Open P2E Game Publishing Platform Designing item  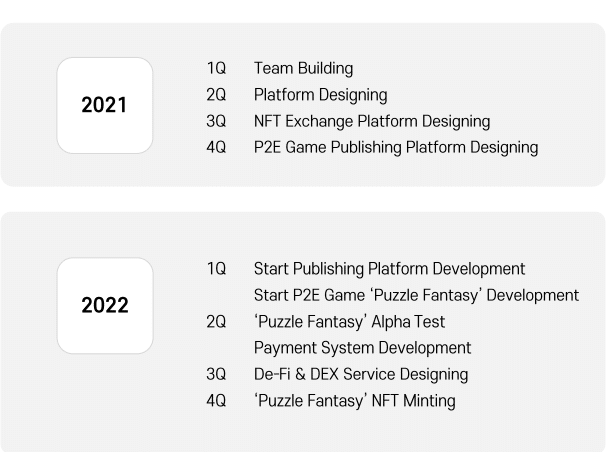[x=396, y=147]
